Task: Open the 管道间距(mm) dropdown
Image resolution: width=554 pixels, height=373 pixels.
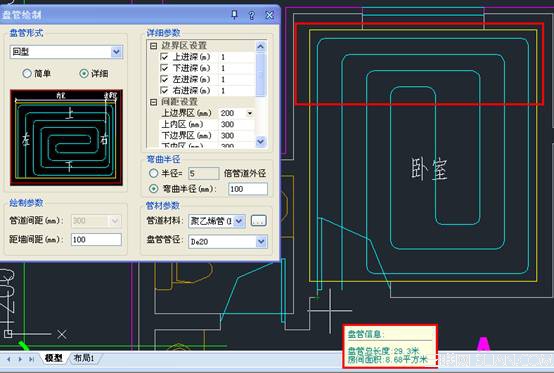Action: pyautogui.click(x=115, y=221)
